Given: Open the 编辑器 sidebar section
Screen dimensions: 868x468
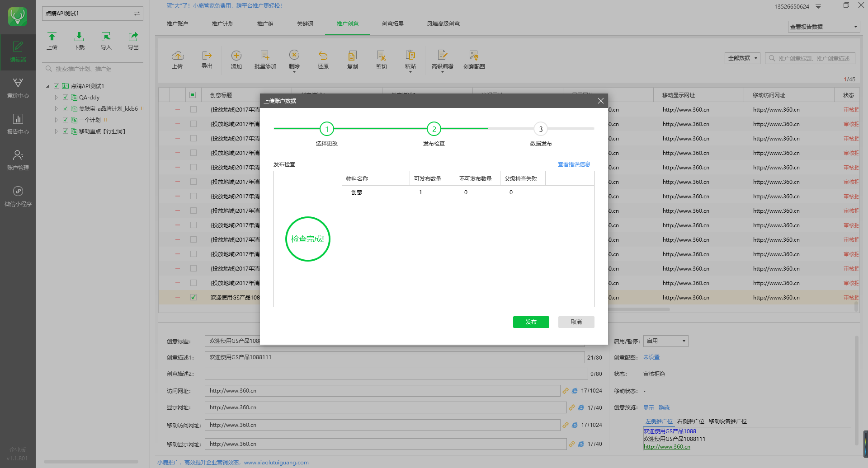Looking at the screenshot, I should [x=18, y=52].
